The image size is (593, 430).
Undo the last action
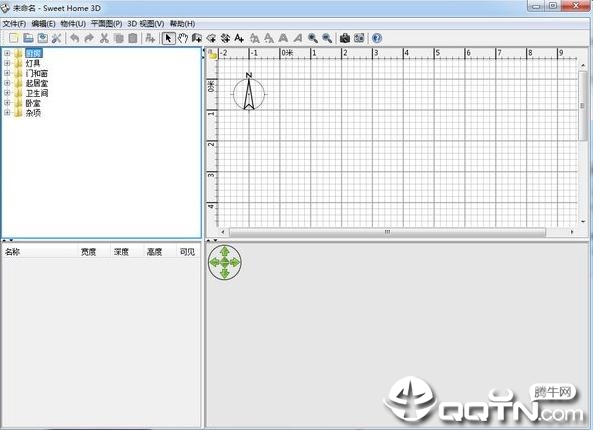click(75, 38)
